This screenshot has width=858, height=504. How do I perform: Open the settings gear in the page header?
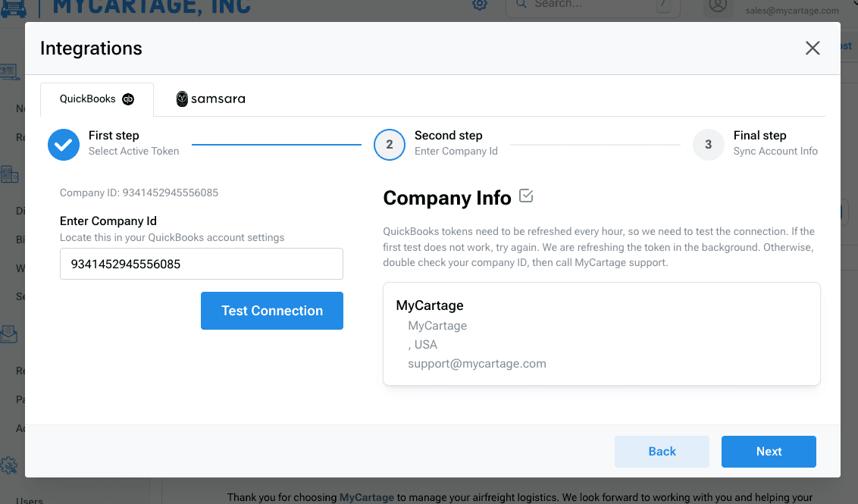click(x=480, y=5)
